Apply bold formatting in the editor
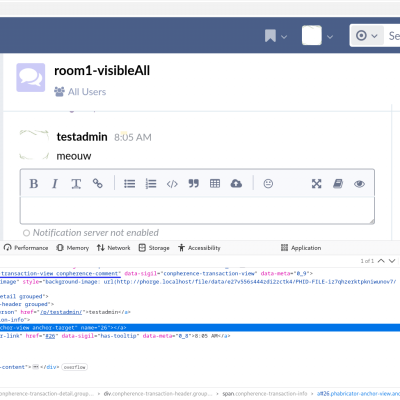400x400 pixels. point(34,184)
